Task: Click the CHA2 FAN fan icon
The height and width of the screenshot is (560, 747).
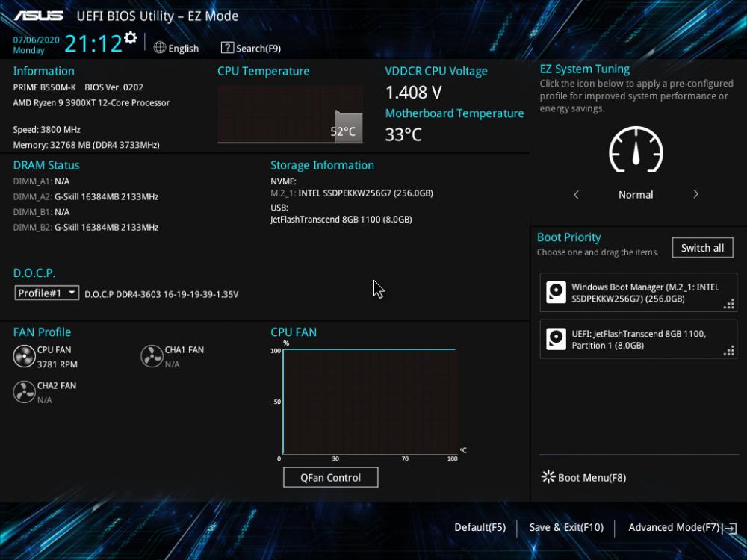Action: point(25,392)
